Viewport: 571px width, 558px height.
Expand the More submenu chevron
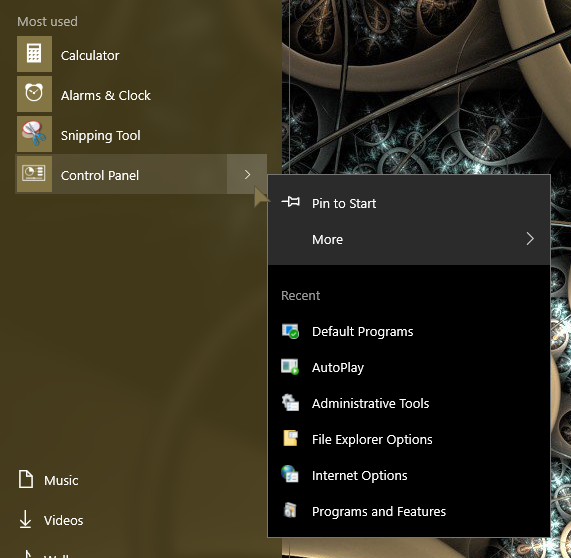(530, 239)
